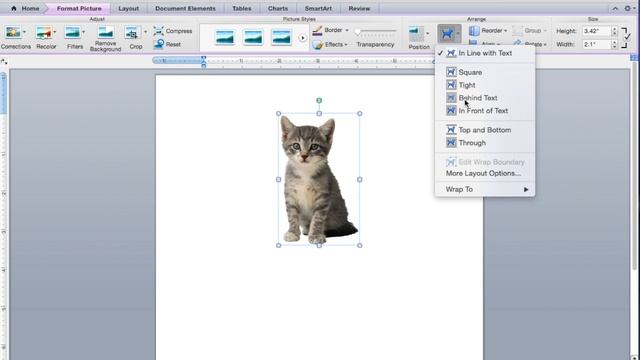Image resolution: width=640 pixels, height=360 pixels.
Task: Expand the Position dropdown arrow
Action: pyautogui.click(x=427, y=33)
